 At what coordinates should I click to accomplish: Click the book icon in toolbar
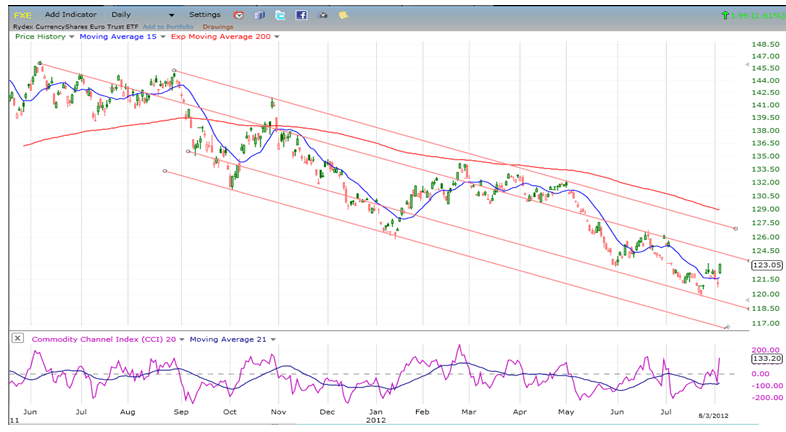[259, 16]
